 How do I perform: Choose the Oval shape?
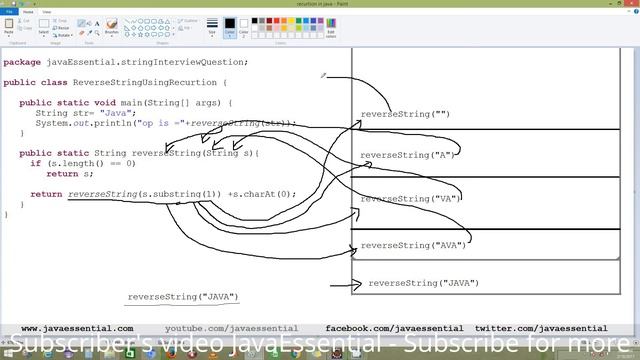(x=140, y=21)
